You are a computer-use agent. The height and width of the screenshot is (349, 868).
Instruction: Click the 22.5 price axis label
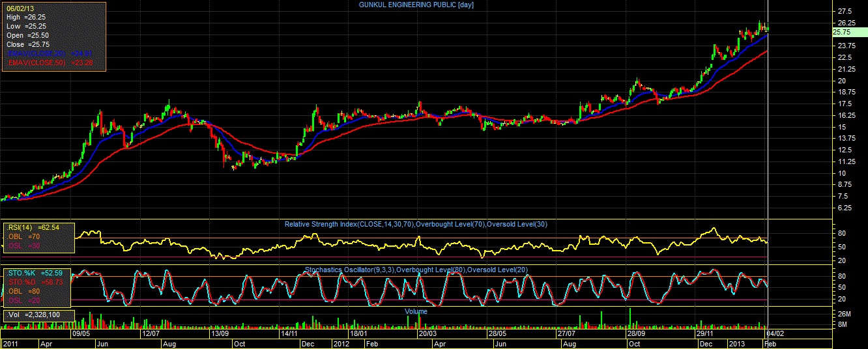(845, 57)
